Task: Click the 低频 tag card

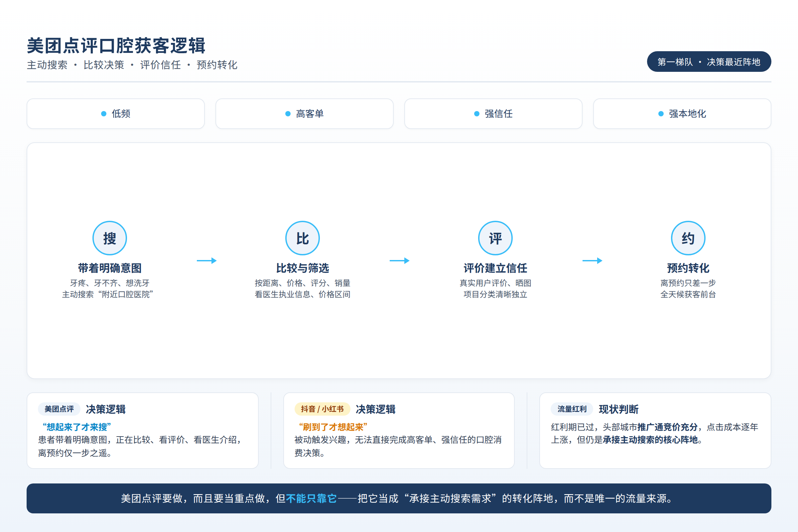Action: point(116,114)
